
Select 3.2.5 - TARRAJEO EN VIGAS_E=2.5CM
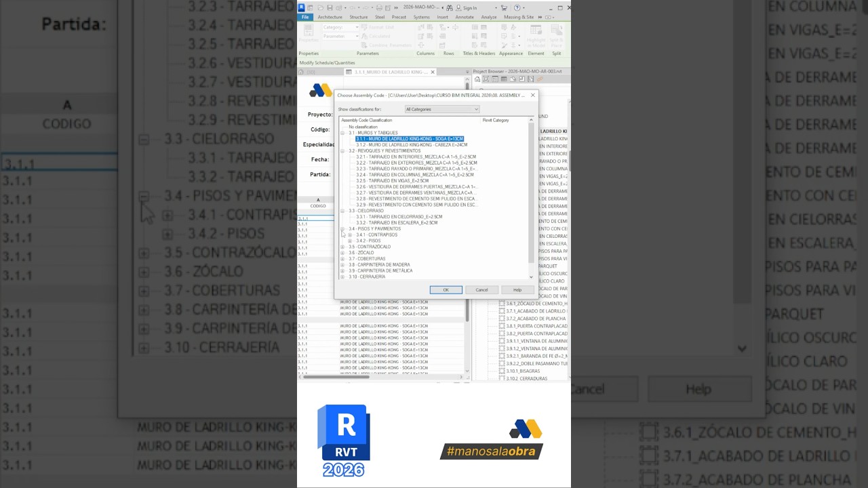coord(393,181)
